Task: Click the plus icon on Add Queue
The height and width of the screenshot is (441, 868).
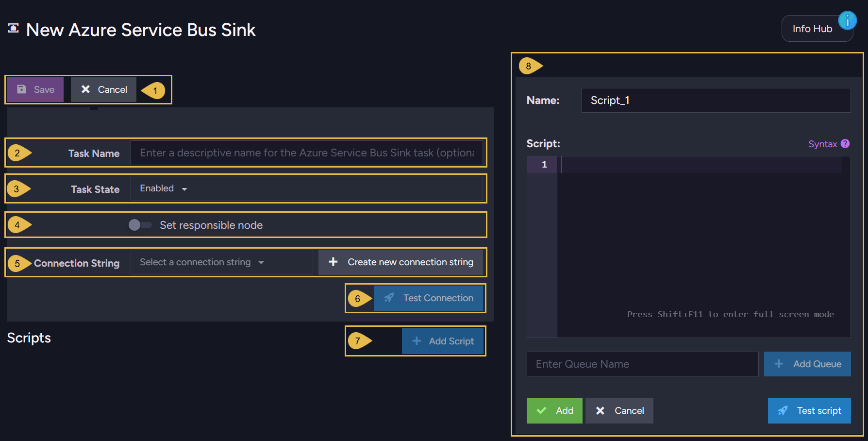Action: [779, 364]
